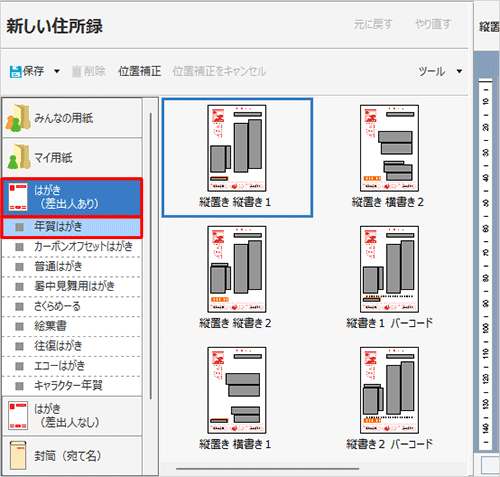Select マイ用紙 folder icon
The image size is (500, 477).
click(18, 157)
